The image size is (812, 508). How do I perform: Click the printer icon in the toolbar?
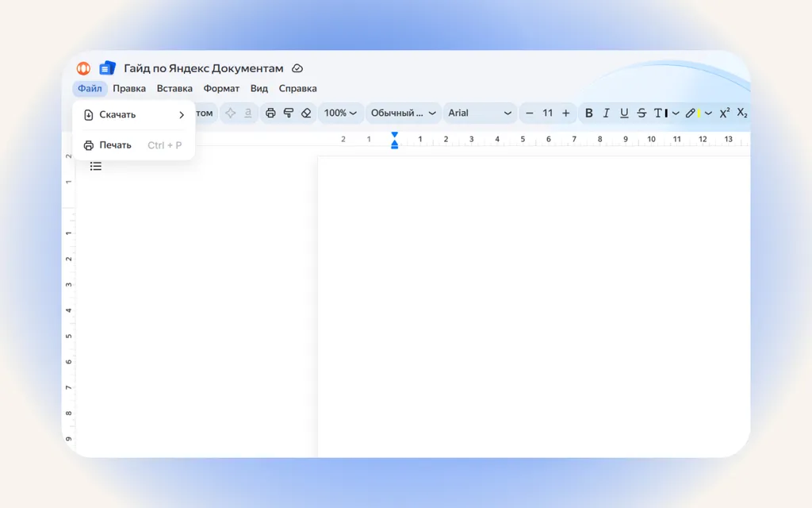pyautogui.click(x=270, y=113)
